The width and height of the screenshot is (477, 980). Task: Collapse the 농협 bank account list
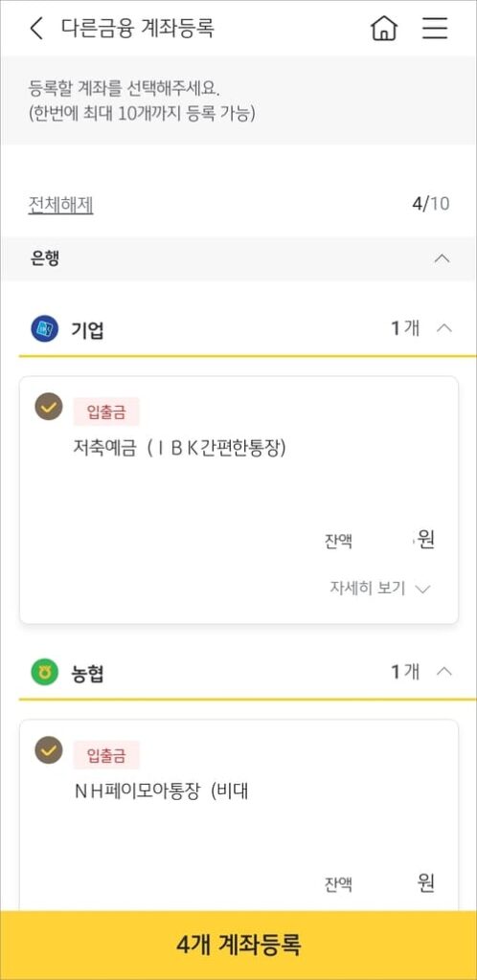tap(443, 672)
